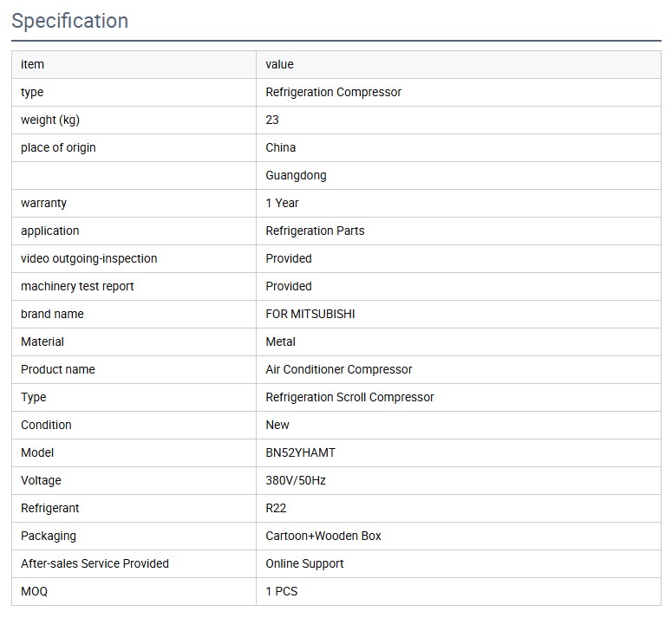This screenshot has width=672, height=618.
Task: Click the weight (kg) label cell
Action: (x=50, y=120)
